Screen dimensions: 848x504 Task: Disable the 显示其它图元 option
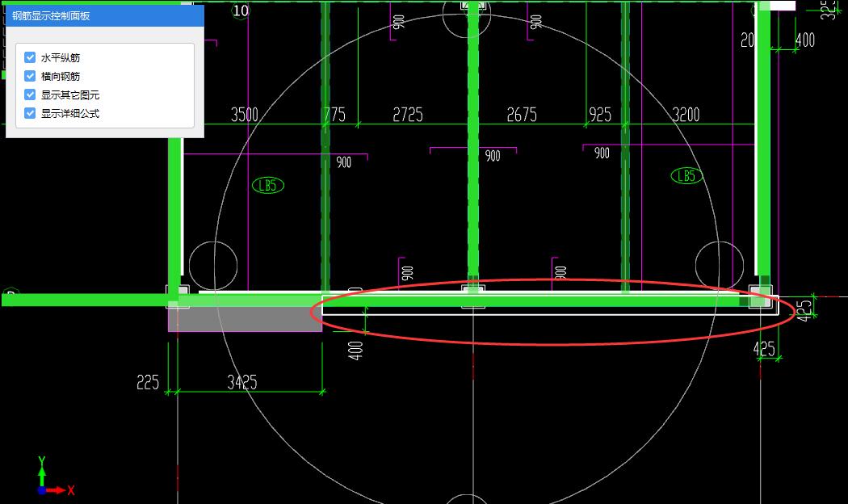(x=30, y=94)
